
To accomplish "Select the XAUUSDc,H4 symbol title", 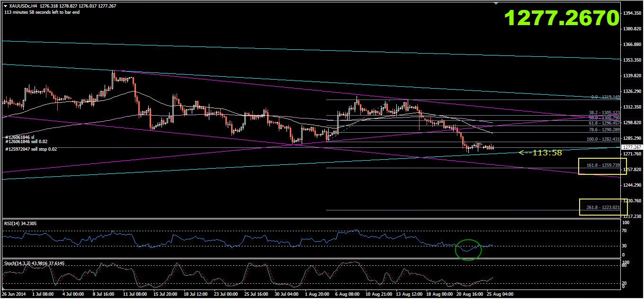I will (x=23, y=6).
